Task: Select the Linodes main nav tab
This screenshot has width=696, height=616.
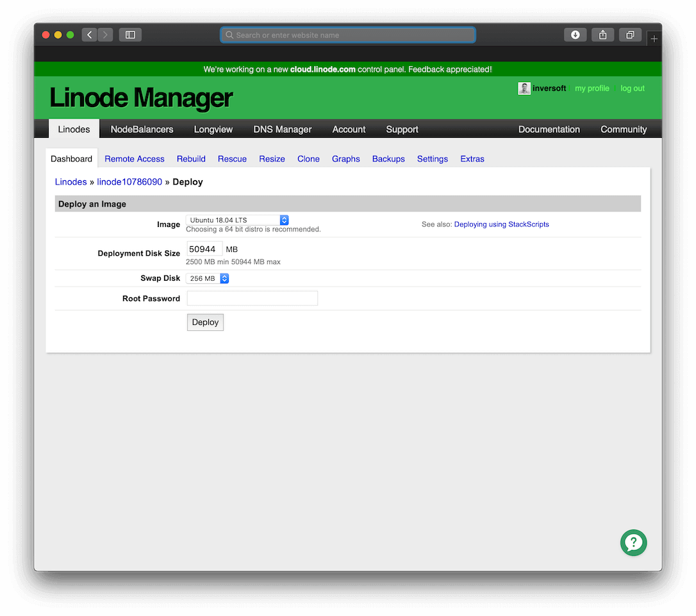Action: click(x=74, y=129)
